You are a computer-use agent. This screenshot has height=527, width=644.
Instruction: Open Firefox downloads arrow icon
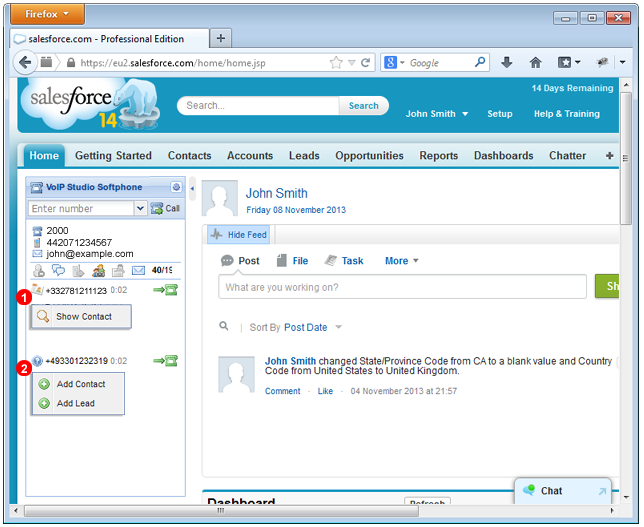[x=507, y=63]
